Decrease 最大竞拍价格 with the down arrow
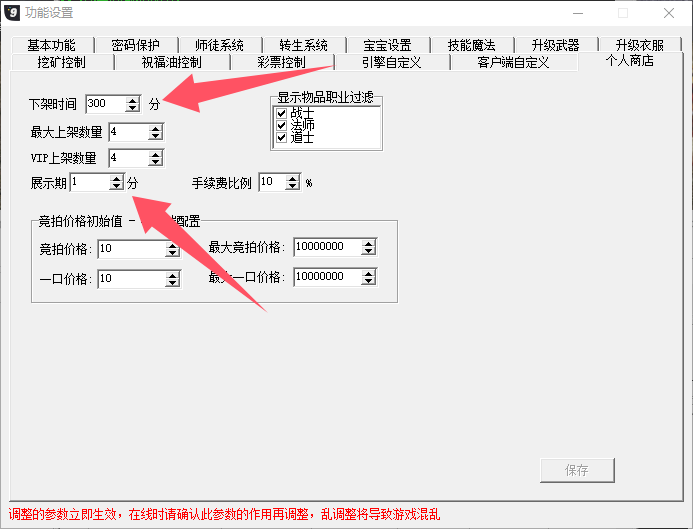The width and height of the screenshot is (693, 529). coord(368,251)
